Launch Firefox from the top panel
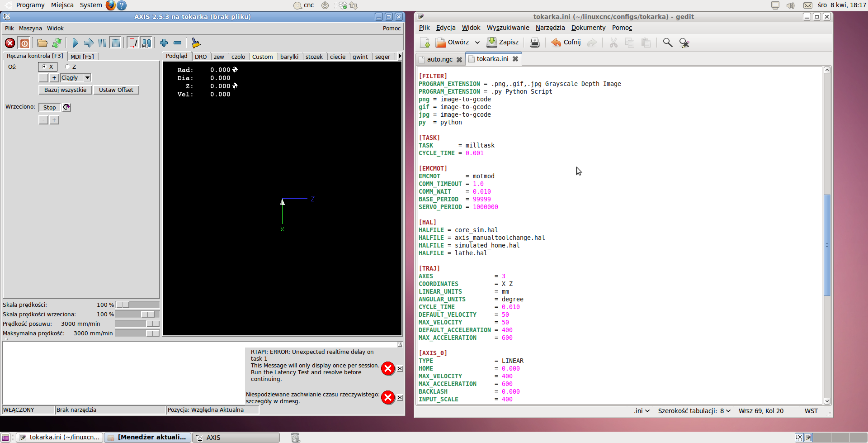This screenshot has width=868, height=443. (x=111, y=5)
